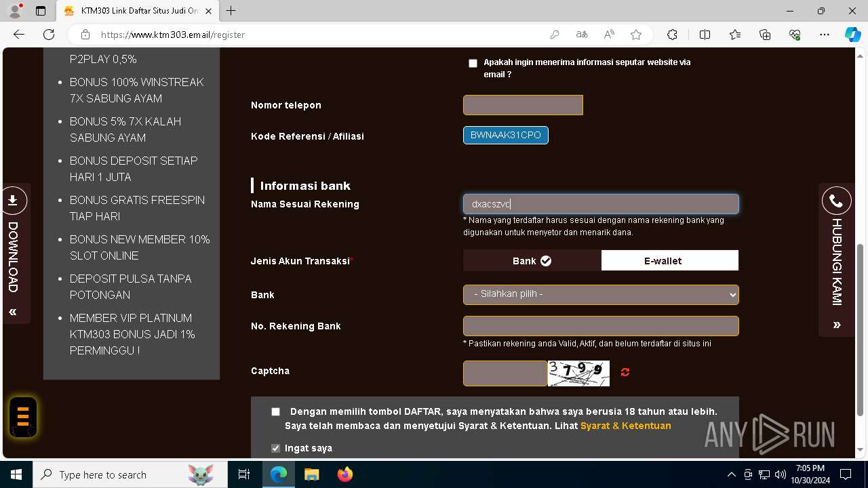The height and width of the screenshot is (488, 868).
Task: Click the Nama Sesuai Rekening field
Action: point(601,204)
